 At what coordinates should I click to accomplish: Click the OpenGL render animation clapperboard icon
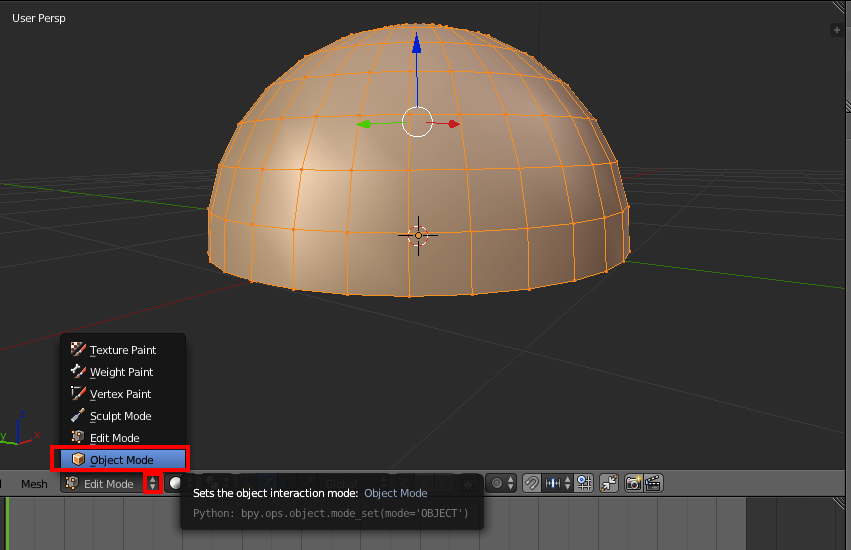pos(653,483)
